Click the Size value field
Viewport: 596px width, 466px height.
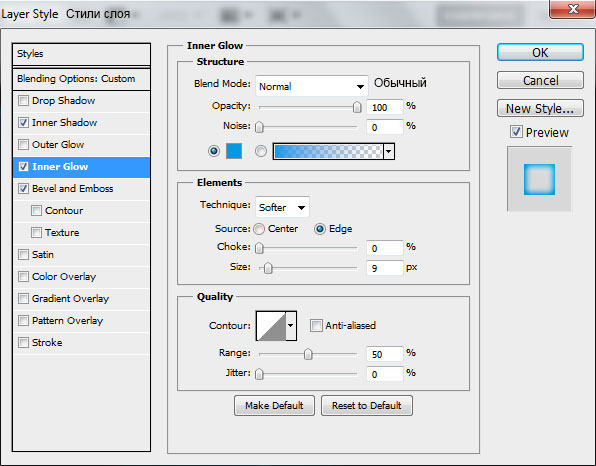click(385, 268)
